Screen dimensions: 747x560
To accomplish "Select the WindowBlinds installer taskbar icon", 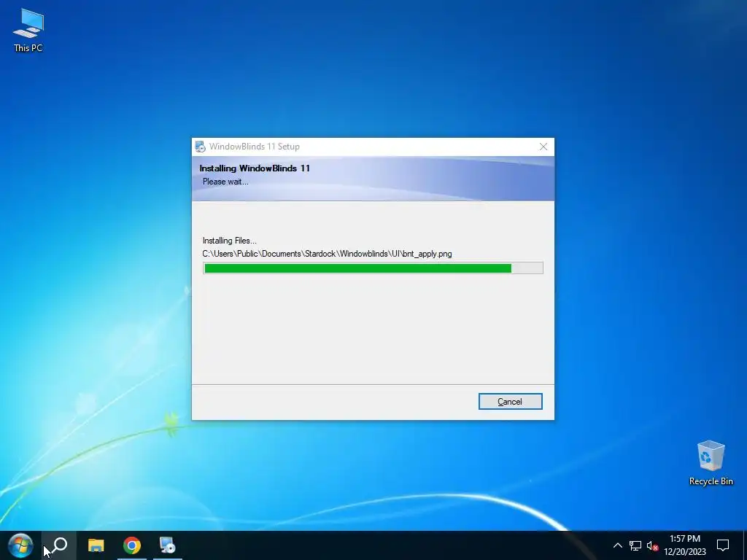I will tap(167, 545).
